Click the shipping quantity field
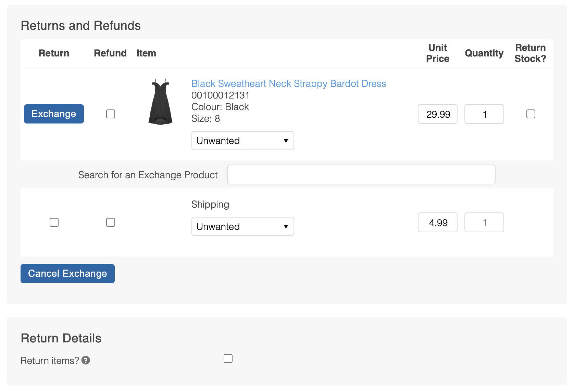574x392 pixels. pyautogui.click(x=484, y=222)
